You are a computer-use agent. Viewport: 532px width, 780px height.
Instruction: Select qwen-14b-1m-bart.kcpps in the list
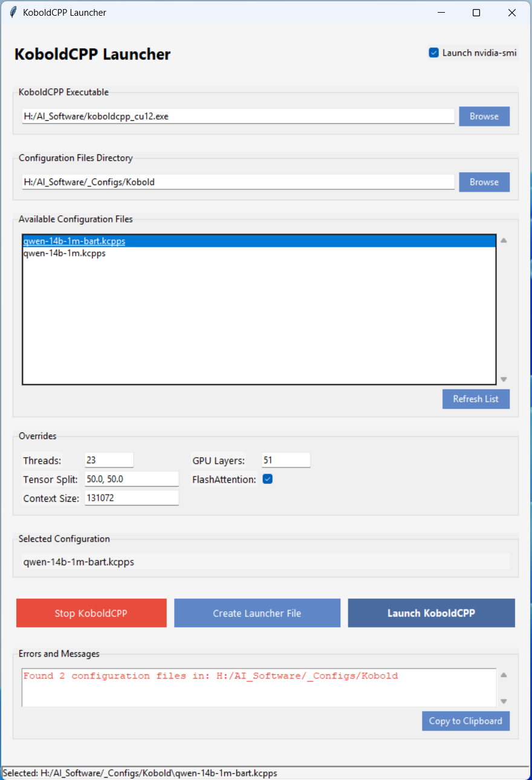point(259,241)
